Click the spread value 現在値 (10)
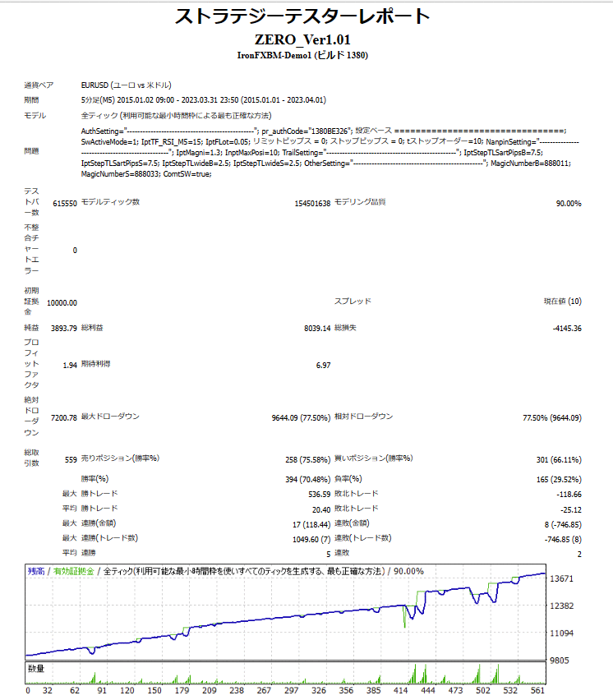Image resolution: width=613 pixels, height=700 pixels. (563, 302)
